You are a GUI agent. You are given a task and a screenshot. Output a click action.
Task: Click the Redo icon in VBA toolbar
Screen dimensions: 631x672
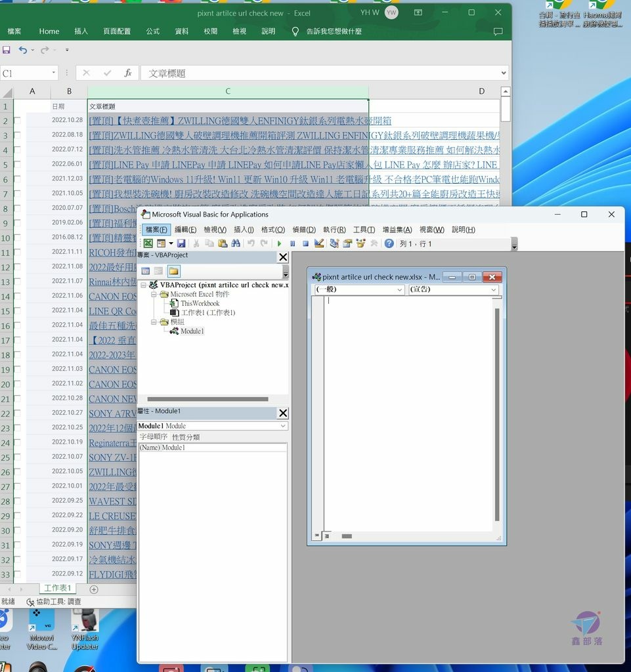coord(264,243)
